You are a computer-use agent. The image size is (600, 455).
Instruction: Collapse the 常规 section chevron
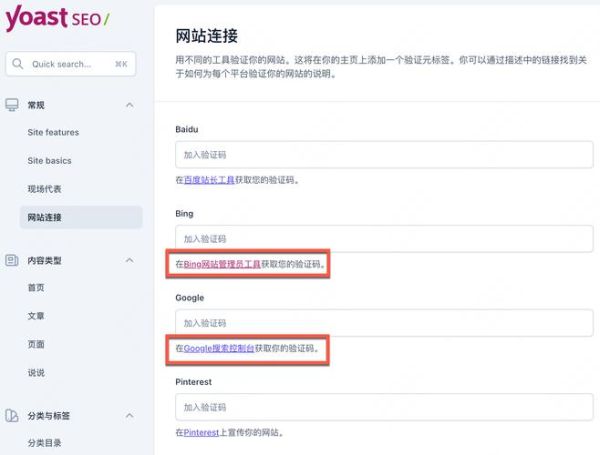point(129,105)
